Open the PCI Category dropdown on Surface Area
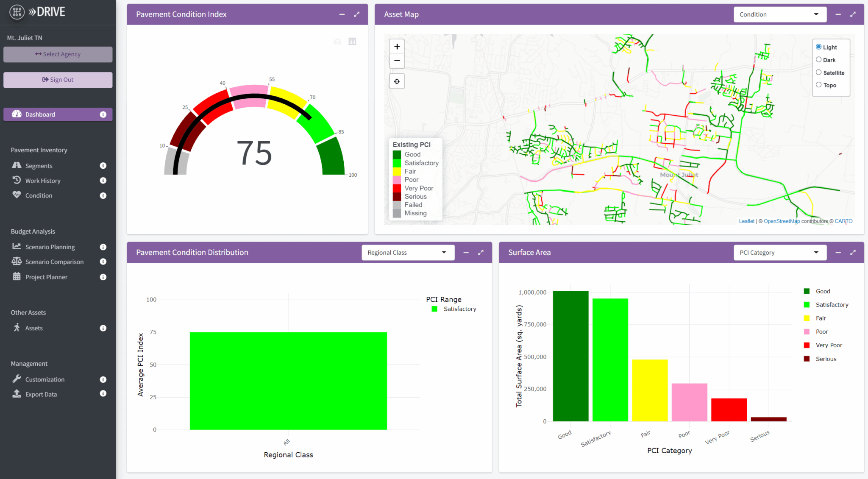The width and height of the screenshot is (868, 479). (x=780, y=252)
